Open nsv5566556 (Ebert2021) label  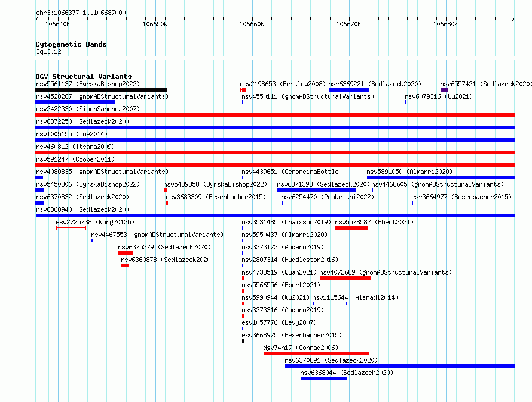click(281, 285)
